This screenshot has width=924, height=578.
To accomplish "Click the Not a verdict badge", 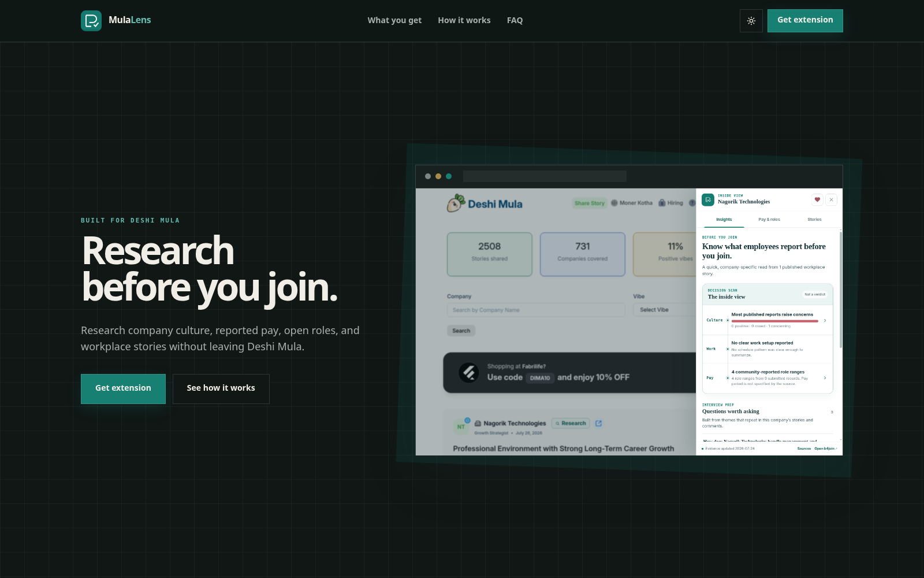I will pyautogui.click(x=815, y=295).
